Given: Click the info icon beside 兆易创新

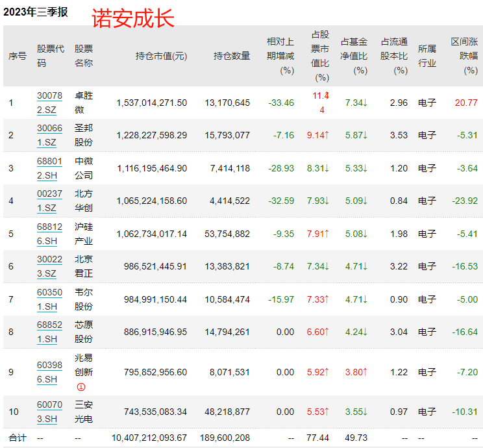Looking at the screenshot, I should click(x=81, y=387).
